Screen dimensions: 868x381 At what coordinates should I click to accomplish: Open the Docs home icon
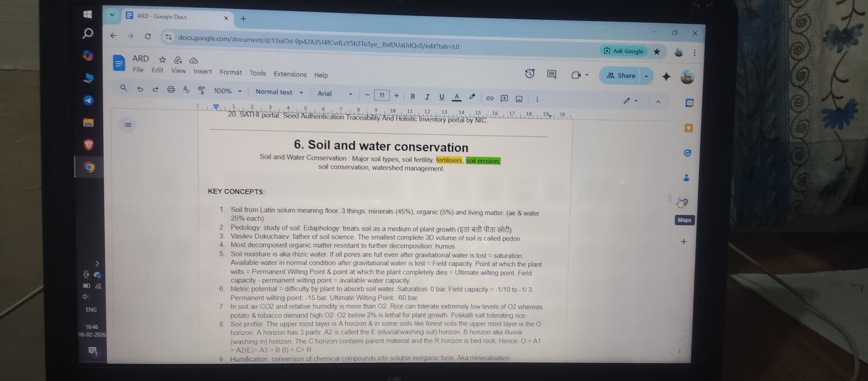pyautogui.click(x=119, y=63)
